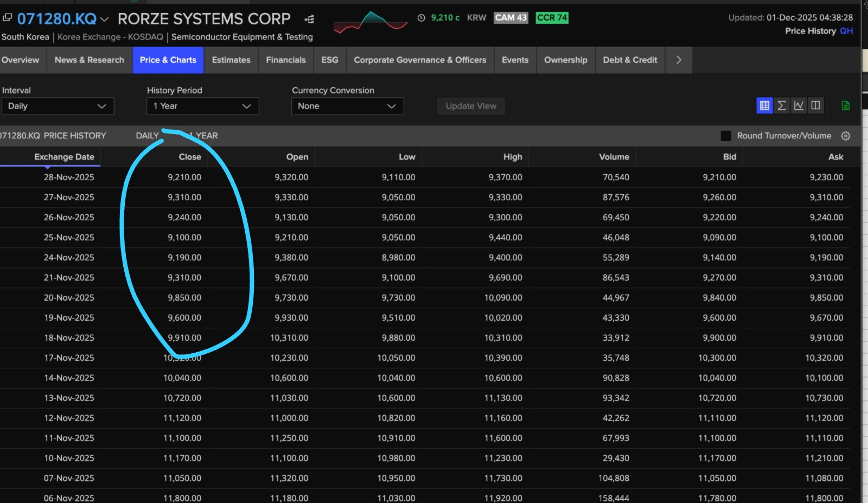Open the Interval dropdown set to Daily

[x=57, y=106]
